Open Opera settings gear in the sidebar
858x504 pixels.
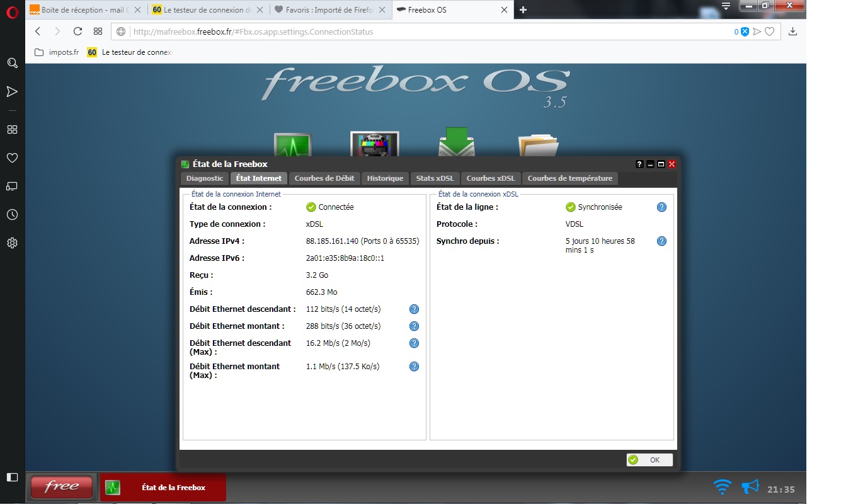coord(12,243)
